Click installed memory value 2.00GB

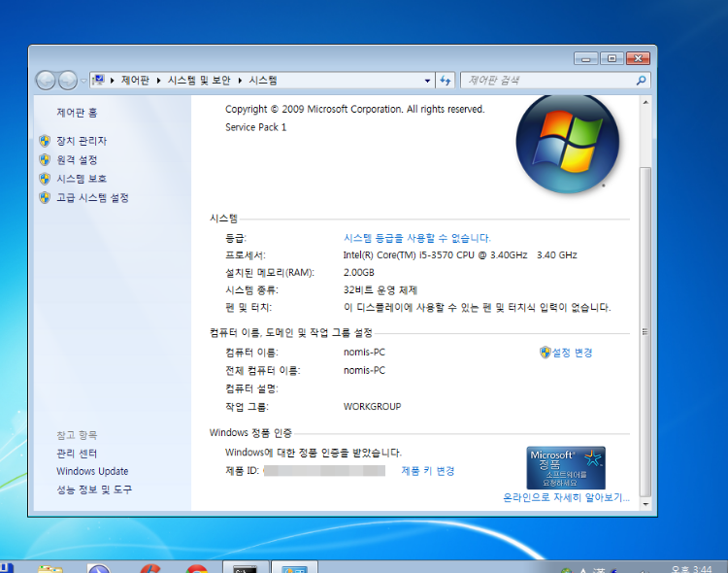[358, 273]
